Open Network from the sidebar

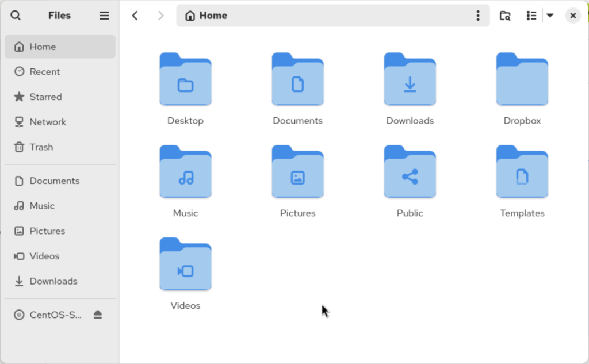pos(48,122)
